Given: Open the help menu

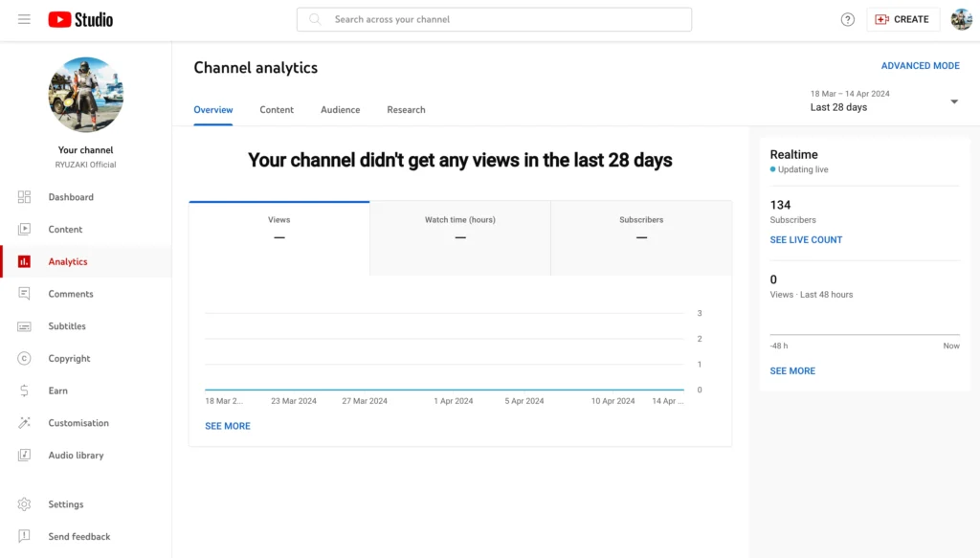Looking at the screenshot, I should tap(847, 19).
